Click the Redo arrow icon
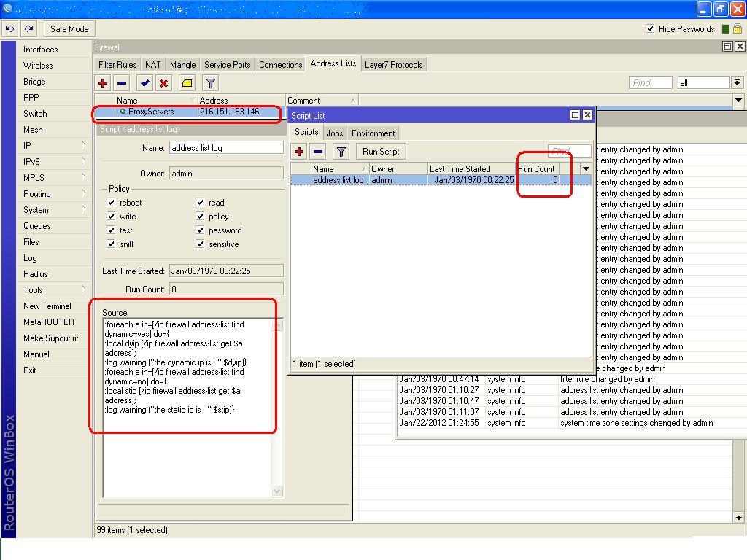The image size is (747, 560). [x=28, y=29]
